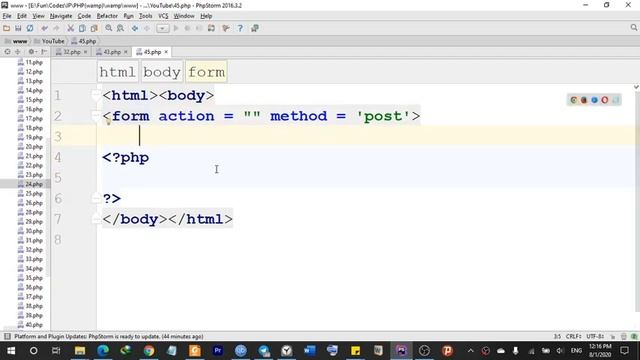The image size is (640, 360).
Task: Click the Windows Start button
Action: click(x=11, y=351)
